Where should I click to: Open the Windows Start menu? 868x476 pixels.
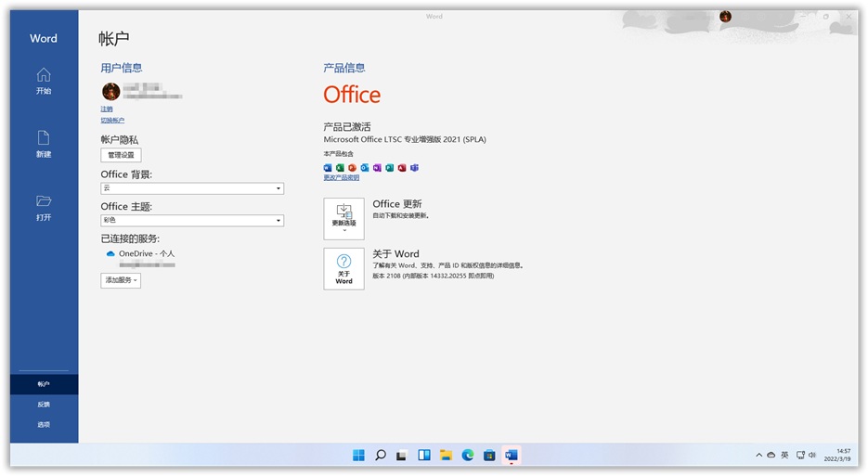(x=358, y=455)
